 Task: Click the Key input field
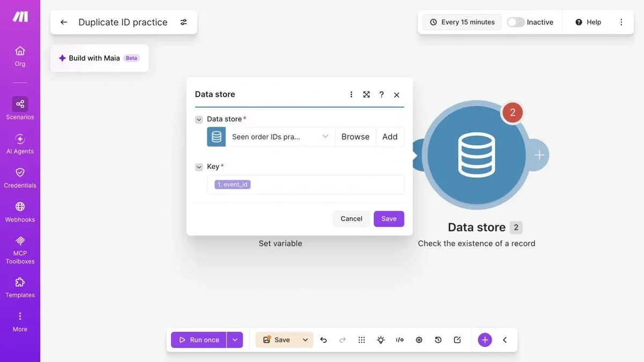point(305,184)
